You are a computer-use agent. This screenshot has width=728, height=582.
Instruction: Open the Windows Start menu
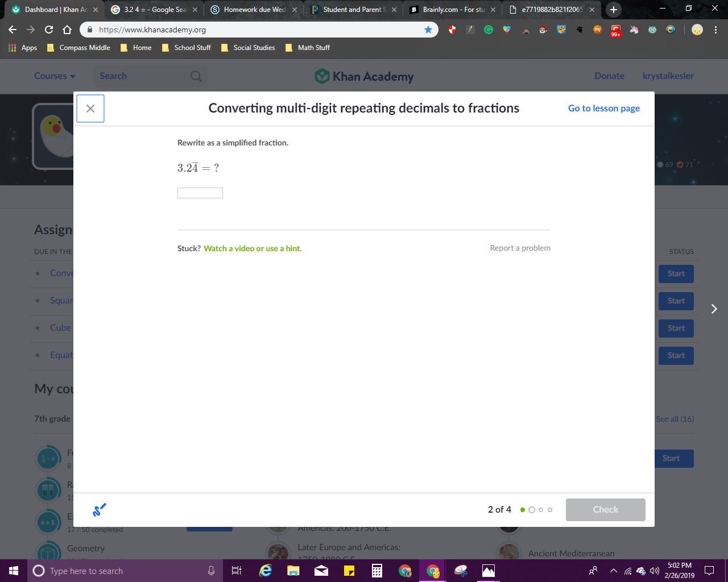pos(14,571)
